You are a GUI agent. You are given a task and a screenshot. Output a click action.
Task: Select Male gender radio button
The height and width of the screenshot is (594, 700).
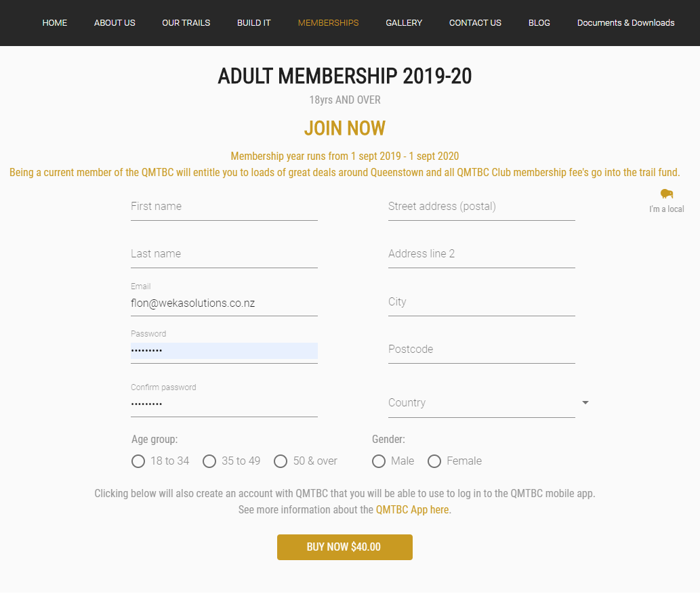[x=379, y=461]
